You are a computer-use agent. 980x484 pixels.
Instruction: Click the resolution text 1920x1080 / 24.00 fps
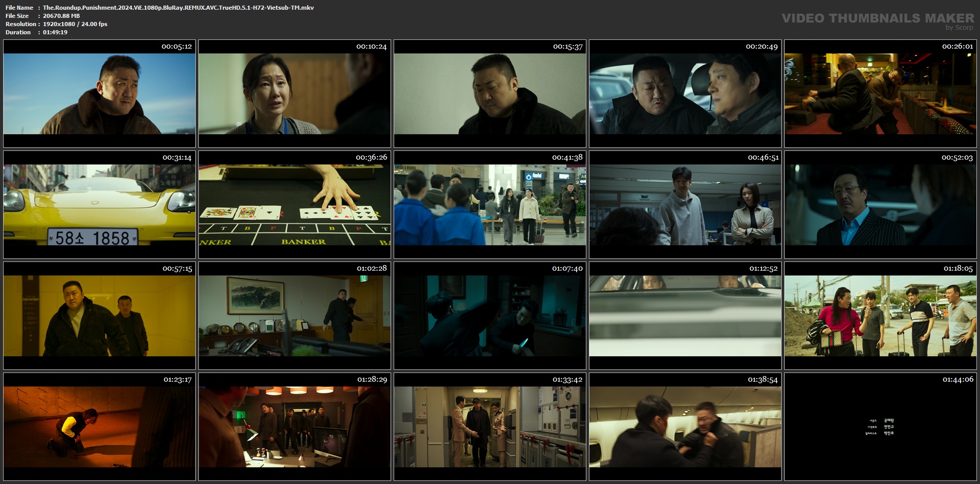tap(75, 24)
